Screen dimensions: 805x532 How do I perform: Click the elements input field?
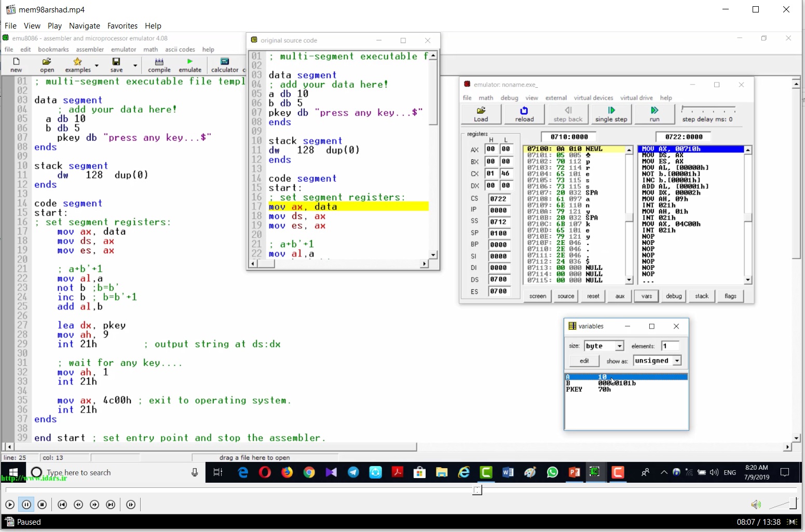(671, 346)
